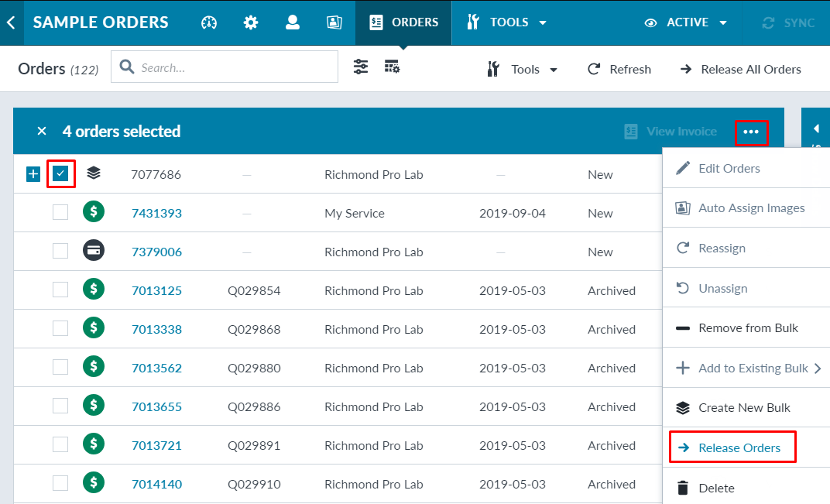Choose Create New Bulk

click(x=746, y=408)
